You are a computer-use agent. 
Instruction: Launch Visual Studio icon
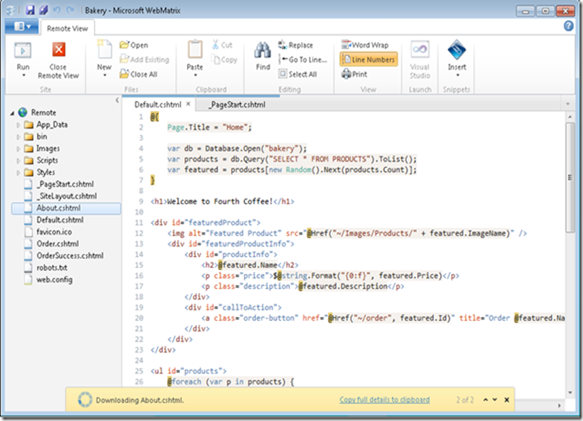(x=420, y=49)
